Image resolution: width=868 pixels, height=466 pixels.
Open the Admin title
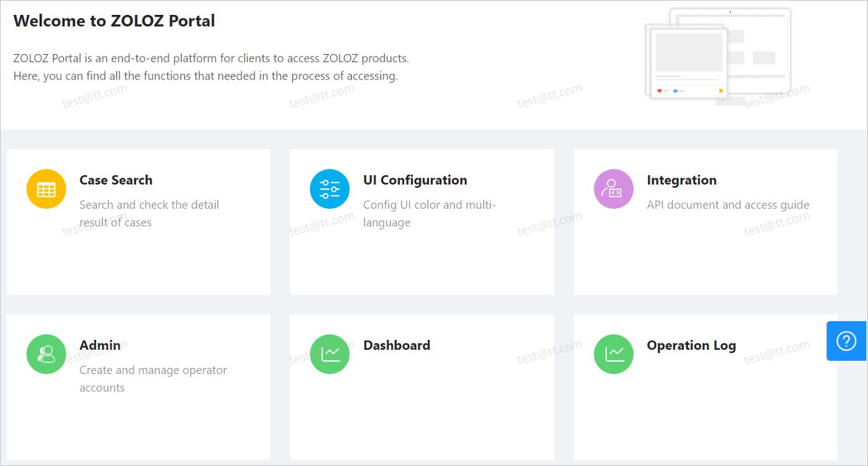100,345
